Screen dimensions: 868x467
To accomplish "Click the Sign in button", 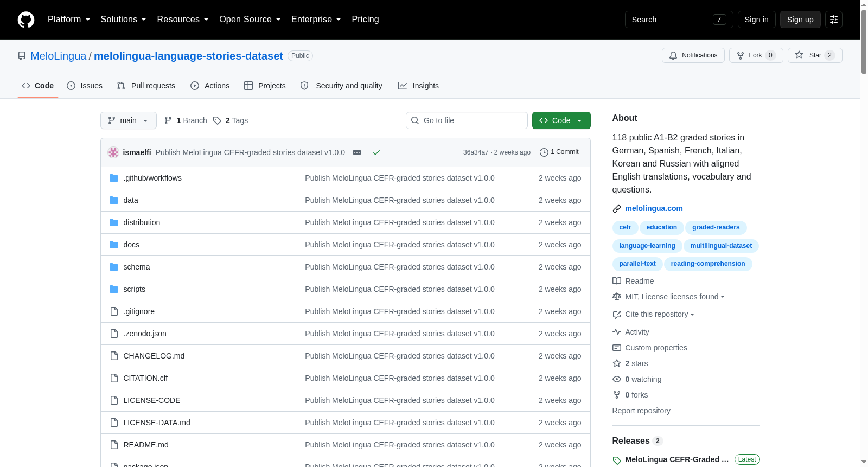I will point(756,20).
